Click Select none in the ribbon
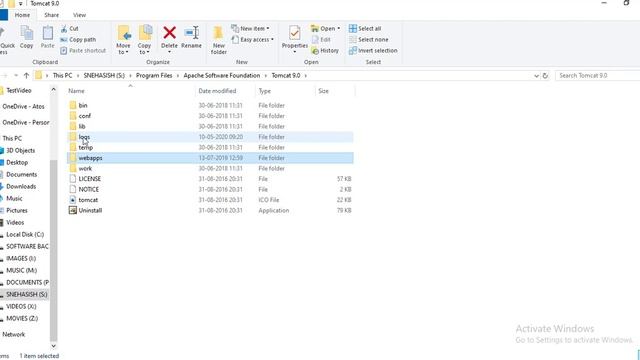Screen dimensions: 640x360 click(x=369, y=40)
